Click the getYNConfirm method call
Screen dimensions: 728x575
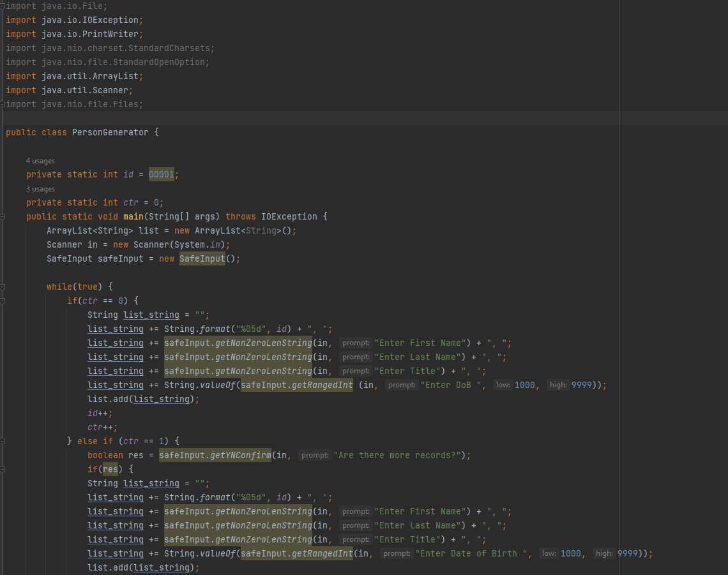click(x=215, y=455)
